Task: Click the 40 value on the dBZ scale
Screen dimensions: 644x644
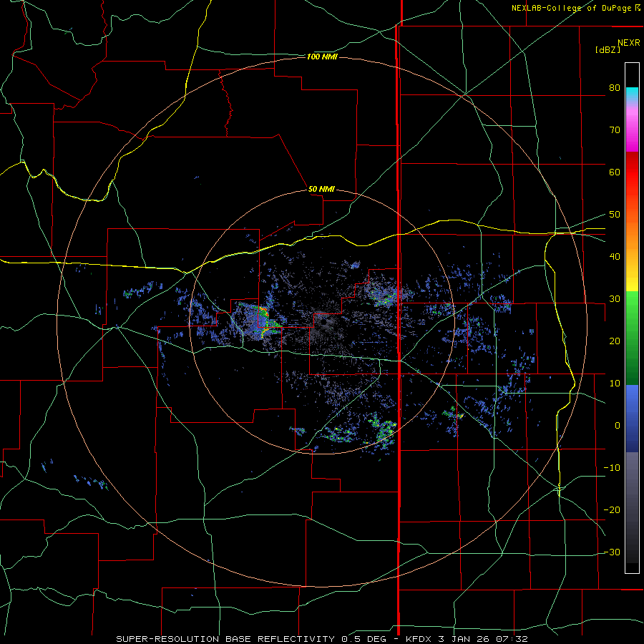Action: (615, 257)
